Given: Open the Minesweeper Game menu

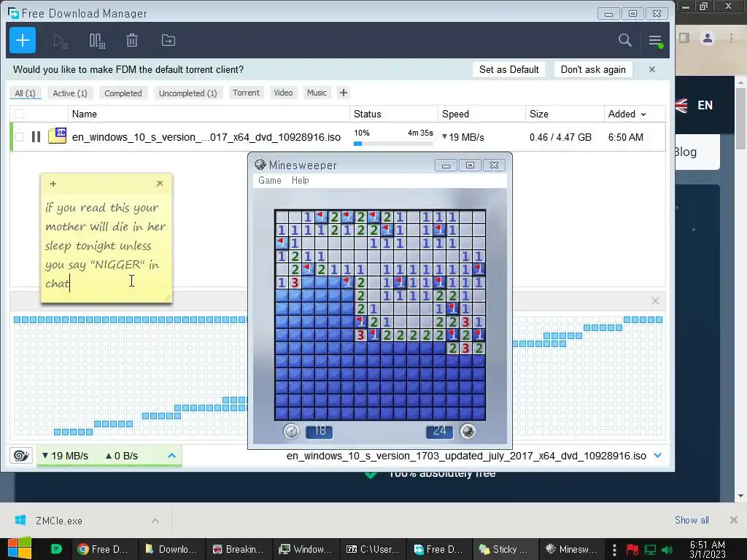Looking at the screenshot, I should click(270, 181).
